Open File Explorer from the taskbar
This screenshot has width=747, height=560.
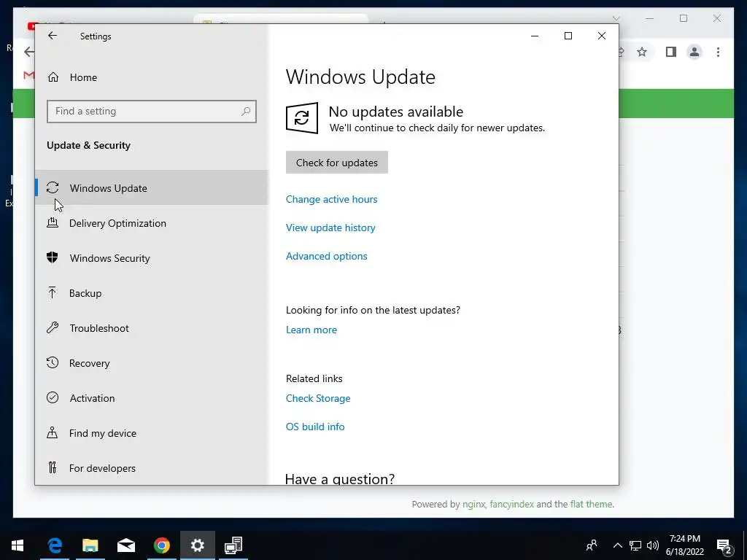pyautogui.click(x=90, y=545)
